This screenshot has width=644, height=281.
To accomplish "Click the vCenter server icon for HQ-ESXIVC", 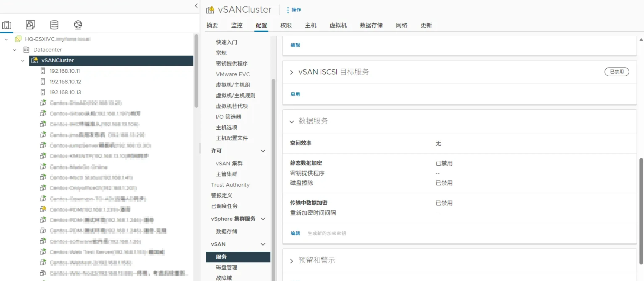I will (x=18, y=39).
